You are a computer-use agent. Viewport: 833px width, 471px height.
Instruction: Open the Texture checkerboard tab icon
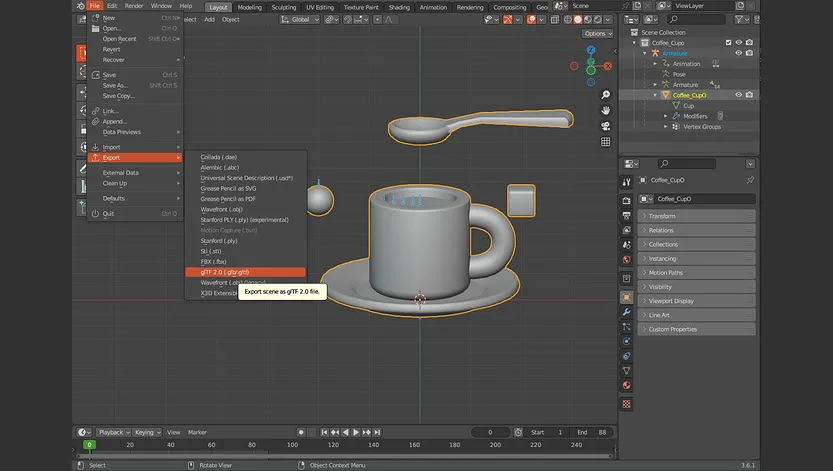(x=626, y=404)
